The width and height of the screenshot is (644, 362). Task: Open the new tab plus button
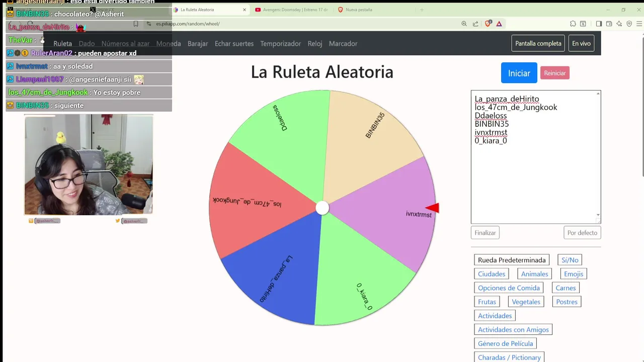coord(422,10)
